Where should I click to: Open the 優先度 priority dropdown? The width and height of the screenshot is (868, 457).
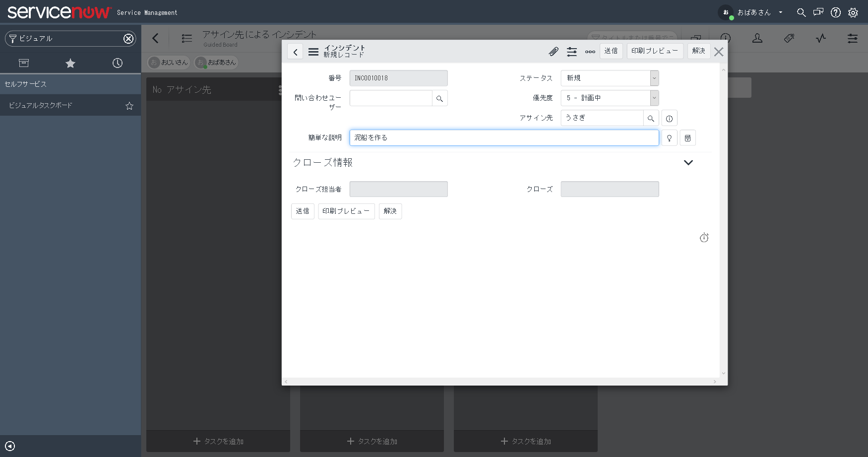click(x=654, y=98)
